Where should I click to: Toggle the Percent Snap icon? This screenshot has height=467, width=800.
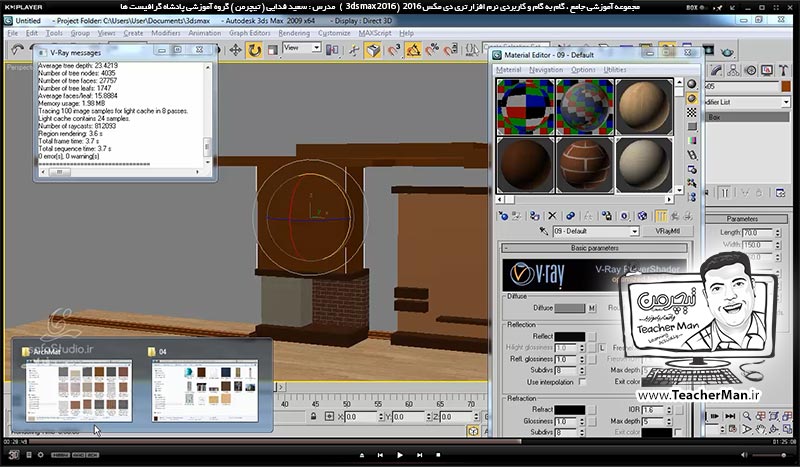tap(432, 50)
